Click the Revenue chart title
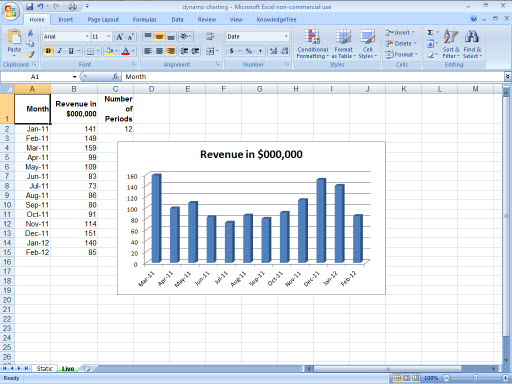This screenshot has width=512, height=384. tap(251, 154)
